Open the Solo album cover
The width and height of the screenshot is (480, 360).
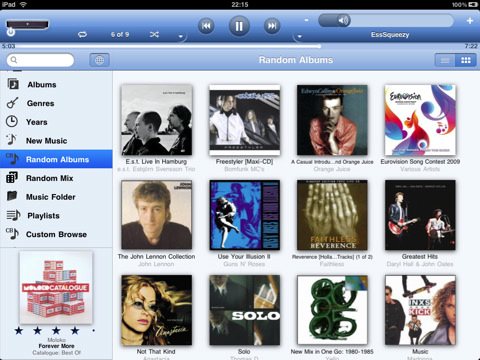(244, 310)
